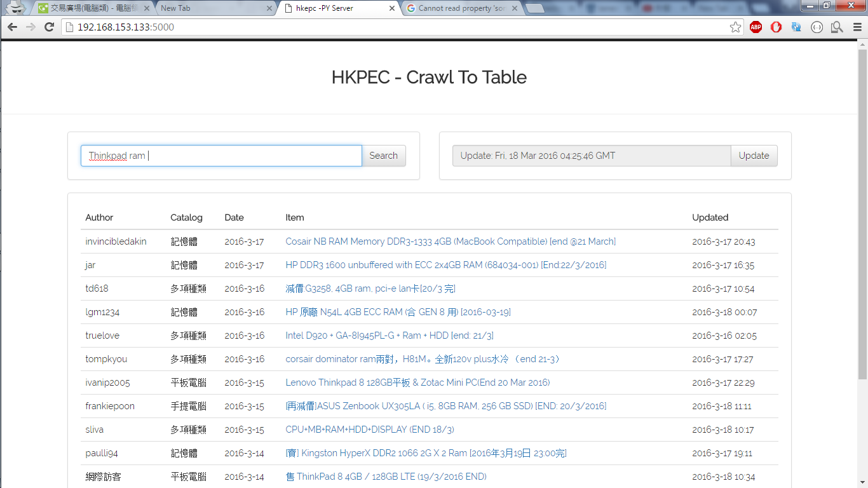868x488 pixels.
Task: Click author name ivanip2005
Action: click(x=107, y=383)
